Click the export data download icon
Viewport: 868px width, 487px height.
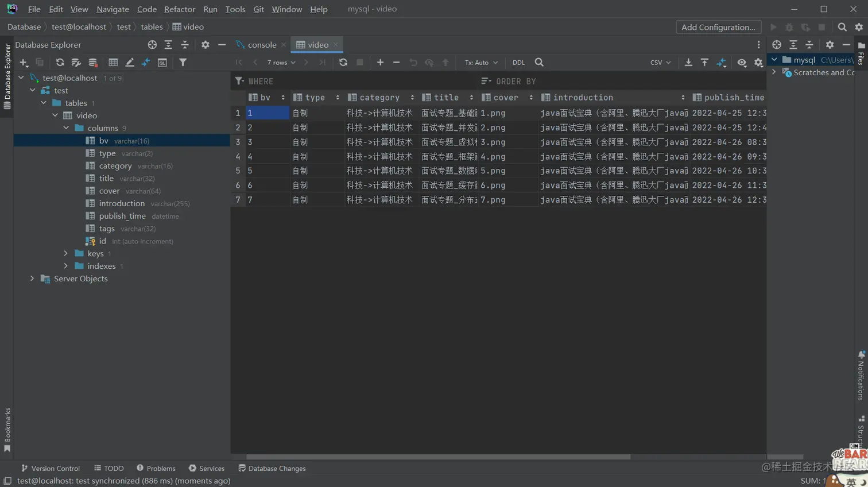click(688, 63)
